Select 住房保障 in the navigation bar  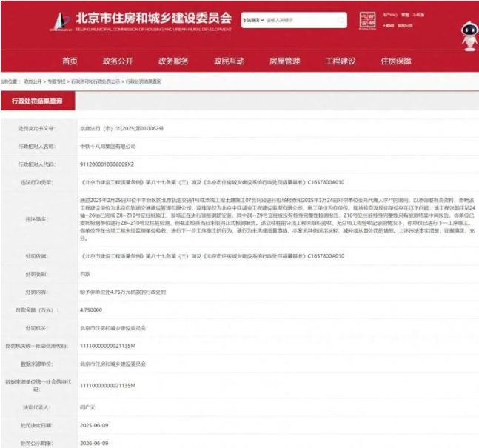coord(396,61)
